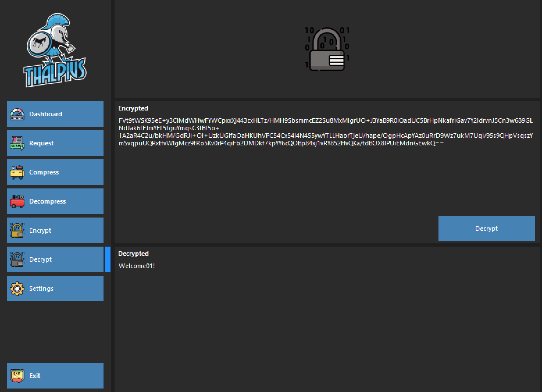Click the gray padlock Decrypt sidebar icon
Image resolution: width=542 pixels, height=392 pixels.
17,259
